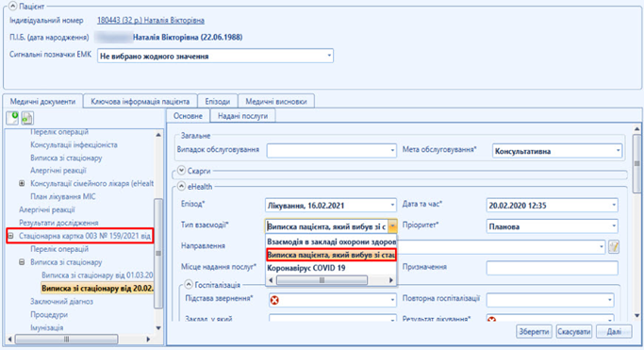This screenshot has width=644, height=350.
Task: Switch to Медичні документи tab
Action: point(42,102)
